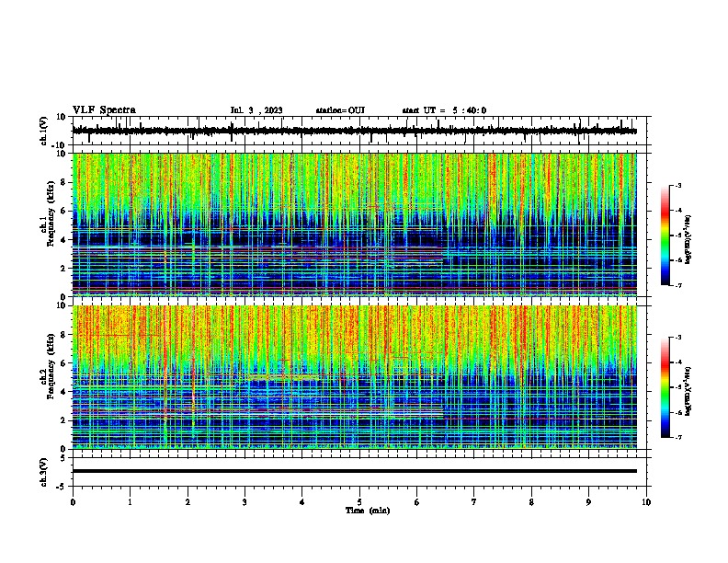This screenshot has width=728, height=563.
Task: Click time axis tick label '0'
Action: [x=73, y=502]
